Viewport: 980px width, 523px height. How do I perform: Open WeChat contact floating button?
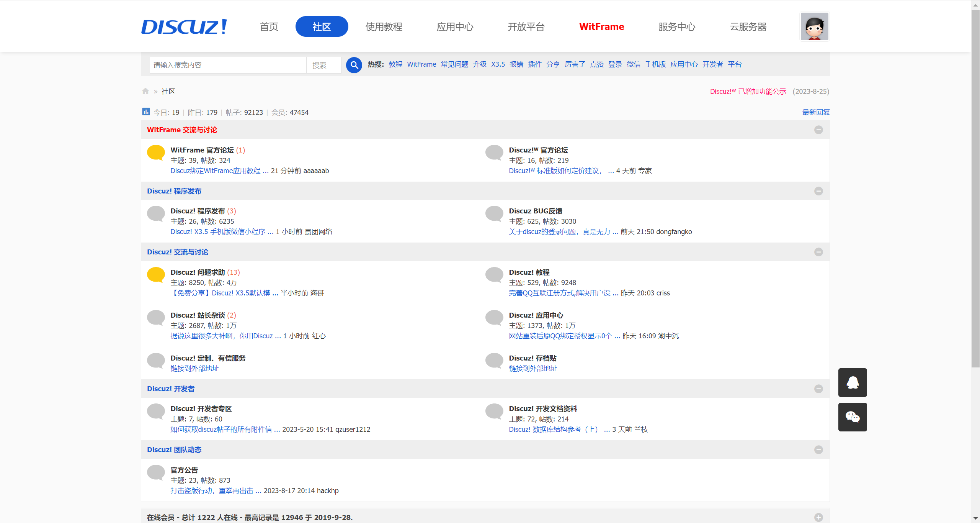(853, 417)
